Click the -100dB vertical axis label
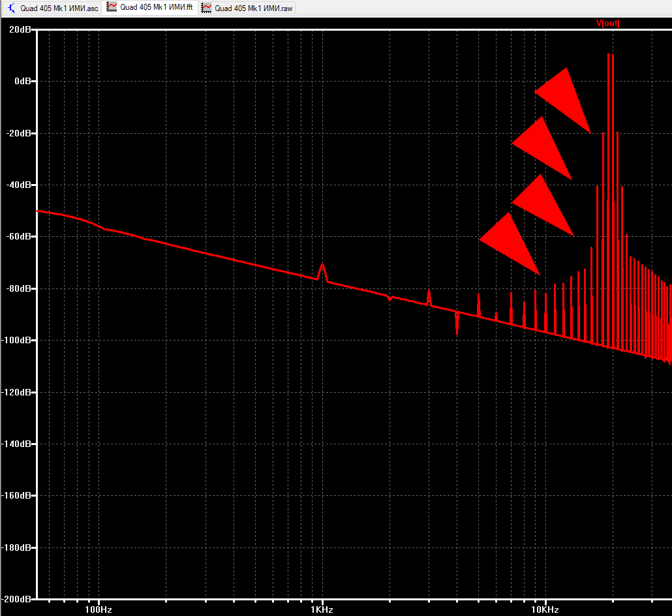The image size is (672, 616). pos(16,340)
